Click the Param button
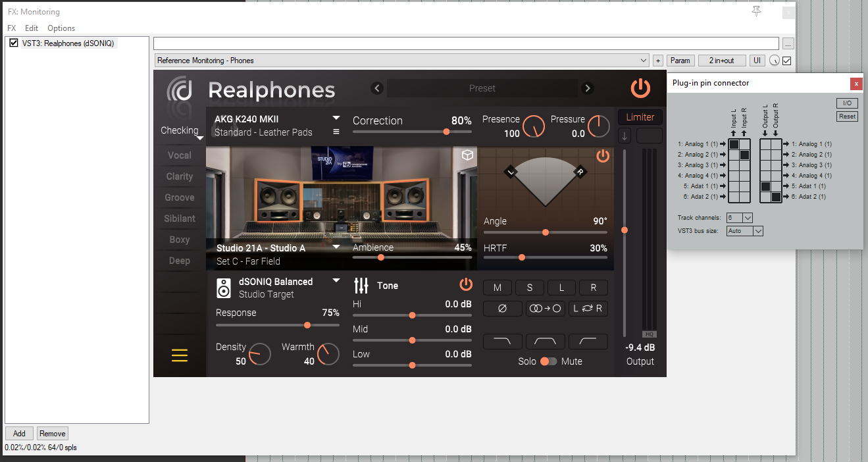 (x=680, y=61)
